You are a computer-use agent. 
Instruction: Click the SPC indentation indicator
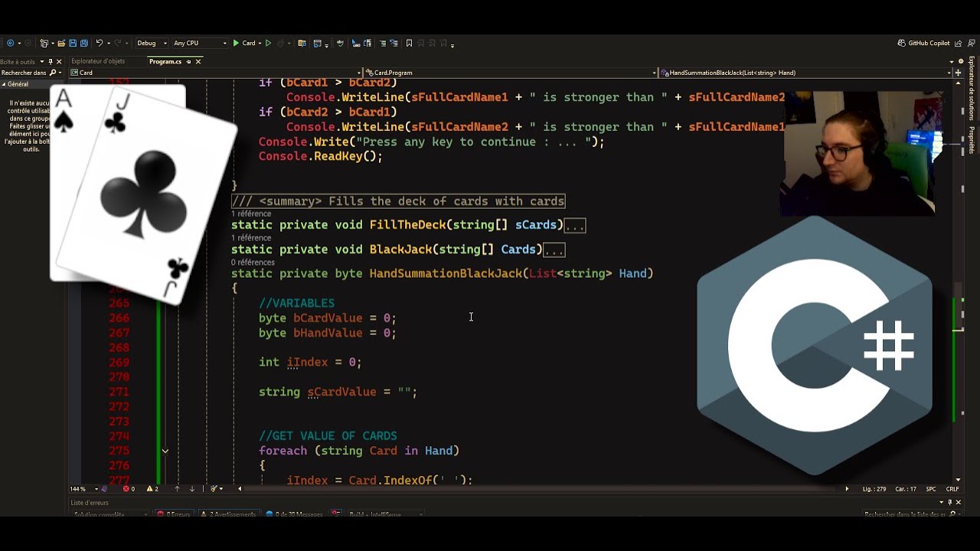(931, 489)
